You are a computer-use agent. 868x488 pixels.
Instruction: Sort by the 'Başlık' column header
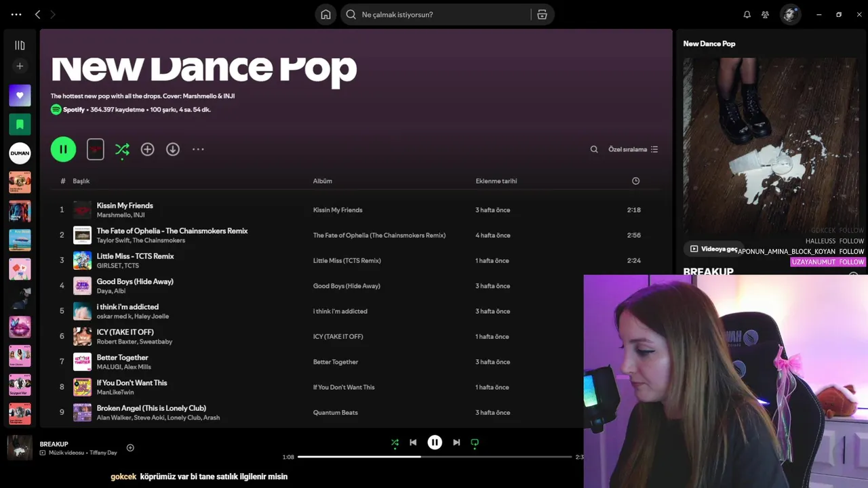coord(81,181)
